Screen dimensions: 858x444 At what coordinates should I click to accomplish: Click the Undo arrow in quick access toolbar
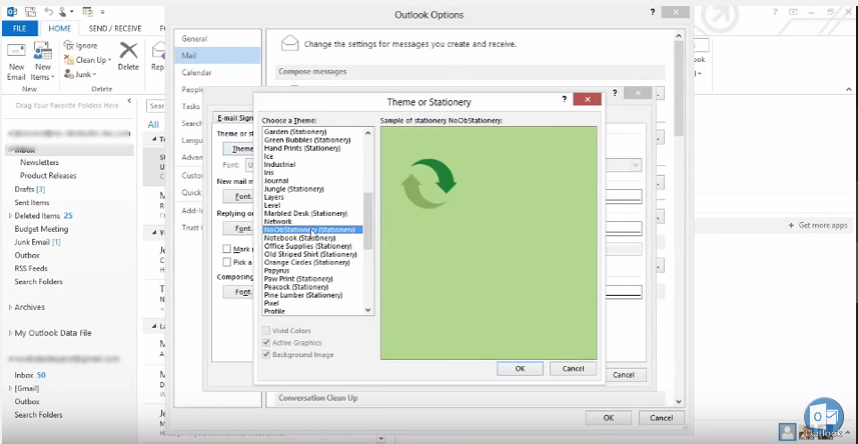(x=49, y=11)
